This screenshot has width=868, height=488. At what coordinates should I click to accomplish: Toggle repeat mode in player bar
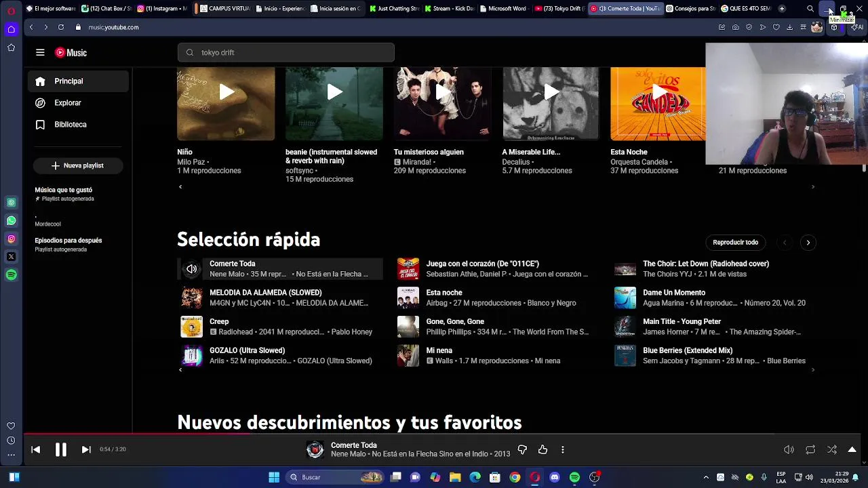pos(810,449)
